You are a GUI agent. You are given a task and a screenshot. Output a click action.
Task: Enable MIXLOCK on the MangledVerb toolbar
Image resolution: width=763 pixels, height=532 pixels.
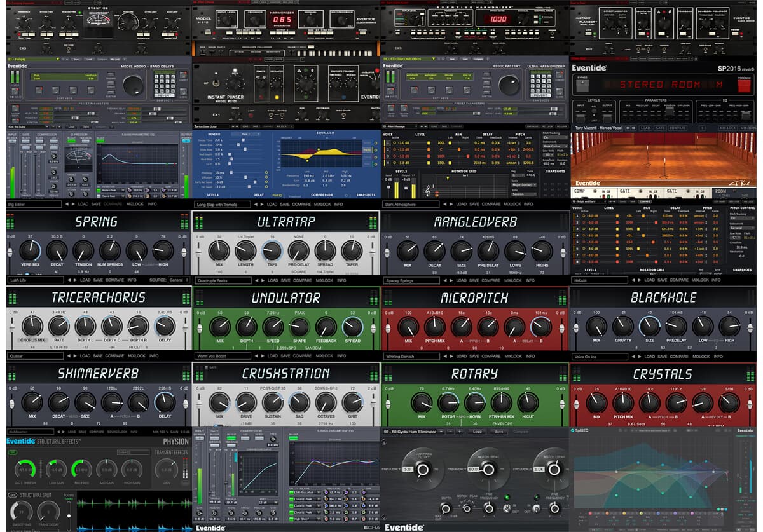pyautogui.click(x=512, y=280)
